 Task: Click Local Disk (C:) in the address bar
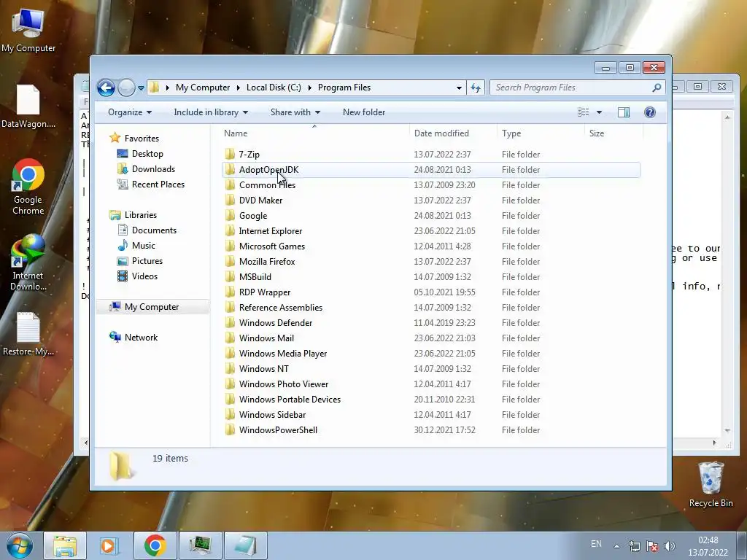(x=274, y=87)
